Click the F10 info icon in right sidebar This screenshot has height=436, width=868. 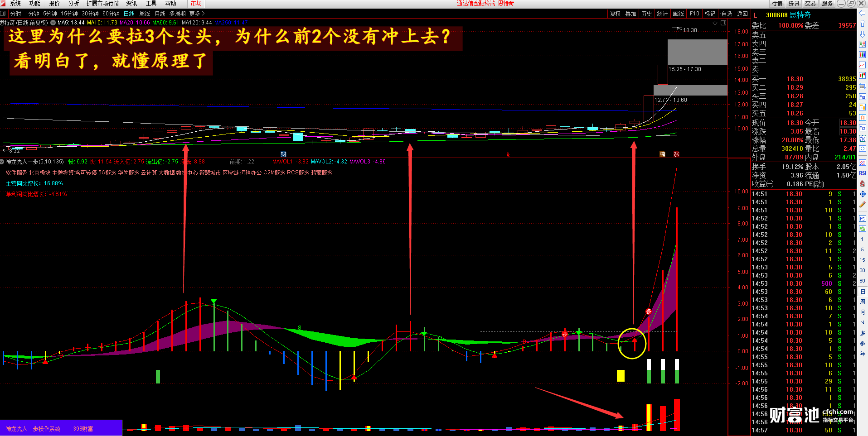pos(862,97)
